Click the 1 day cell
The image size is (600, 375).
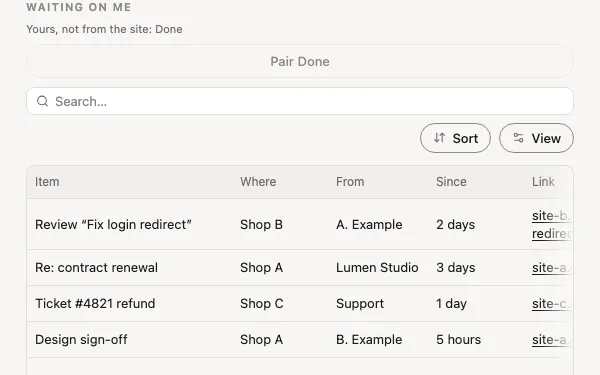tap(451, 304)
